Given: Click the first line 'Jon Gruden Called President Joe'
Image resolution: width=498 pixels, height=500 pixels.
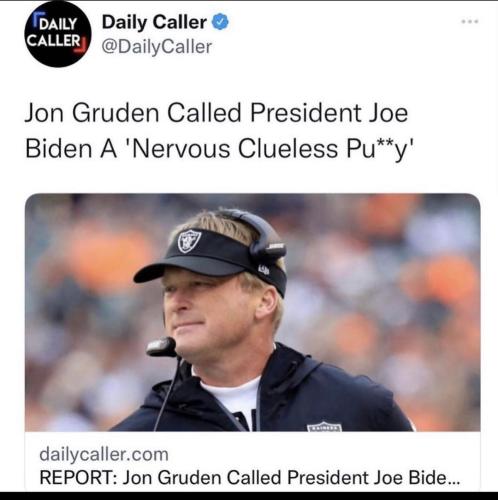Looking at the screenshot, I should click(216, 113).
